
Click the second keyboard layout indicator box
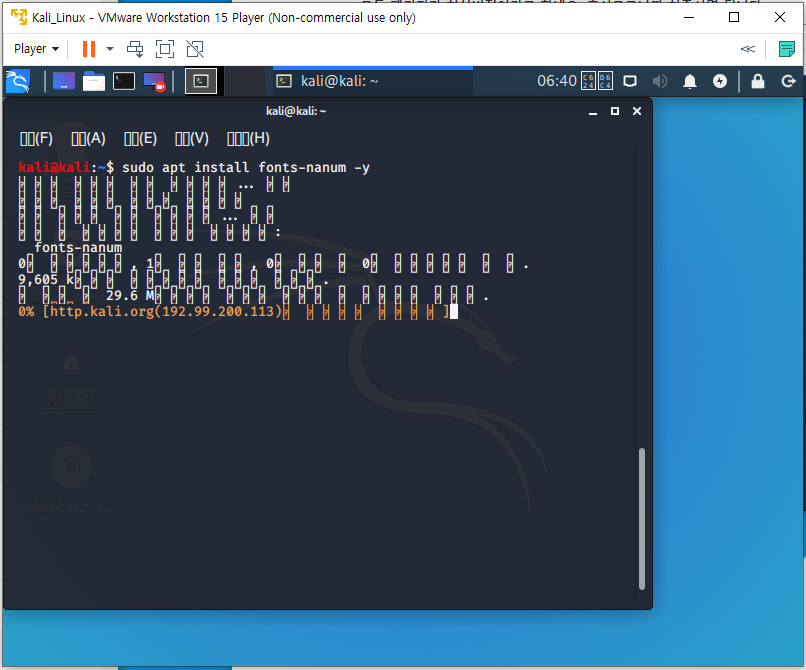coord(605,81)
